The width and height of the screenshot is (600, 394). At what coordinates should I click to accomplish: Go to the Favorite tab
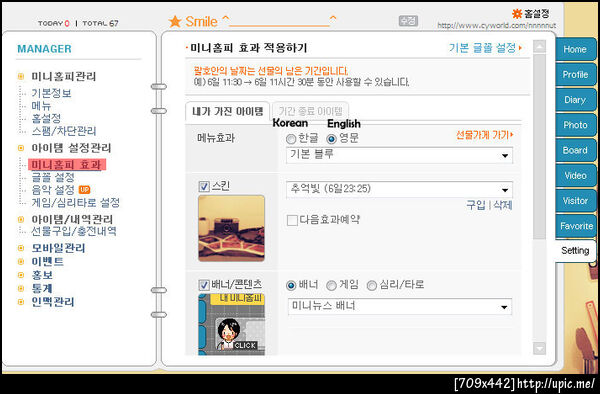(x=575, y=226)
